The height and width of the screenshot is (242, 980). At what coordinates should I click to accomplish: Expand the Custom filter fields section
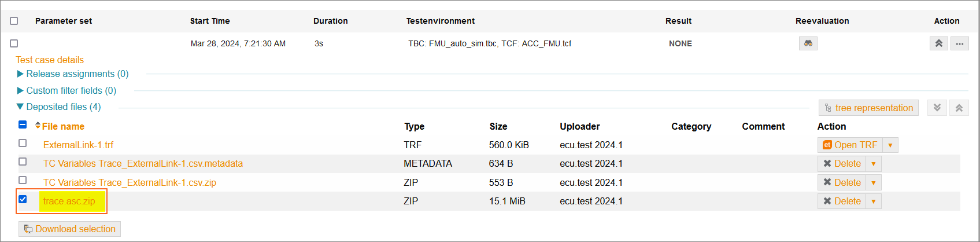(66, 90)
